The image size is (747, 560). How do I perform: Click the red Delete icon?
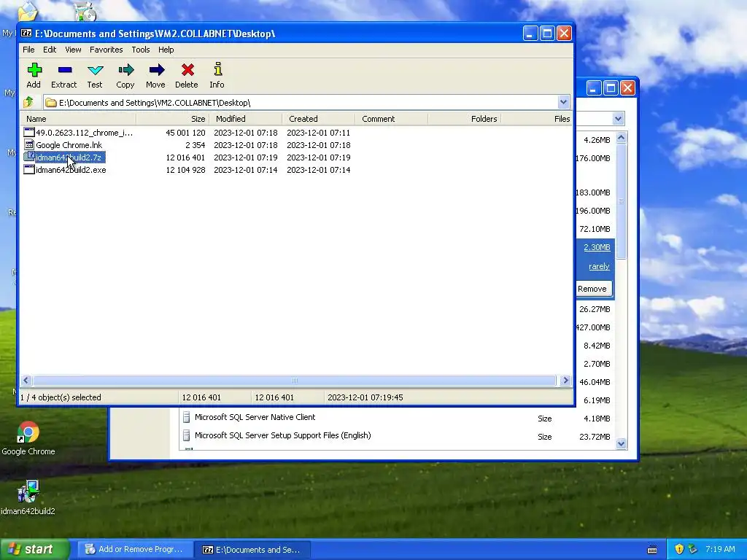187,71
